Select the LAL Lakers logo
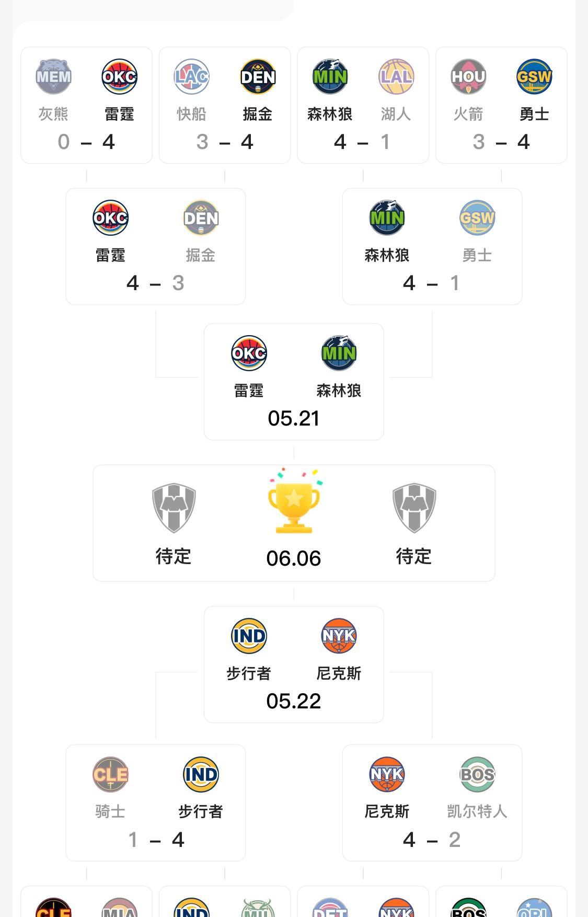 coord(396,77)
